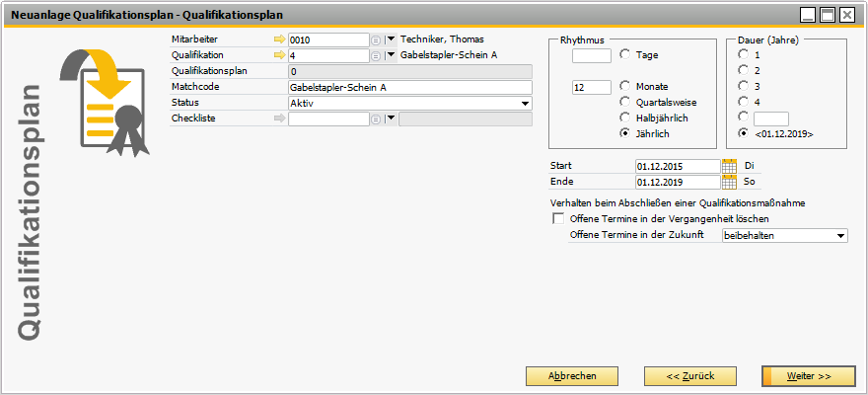Click the grey link arrow beside Checkliste

click(x=279, y=118)
